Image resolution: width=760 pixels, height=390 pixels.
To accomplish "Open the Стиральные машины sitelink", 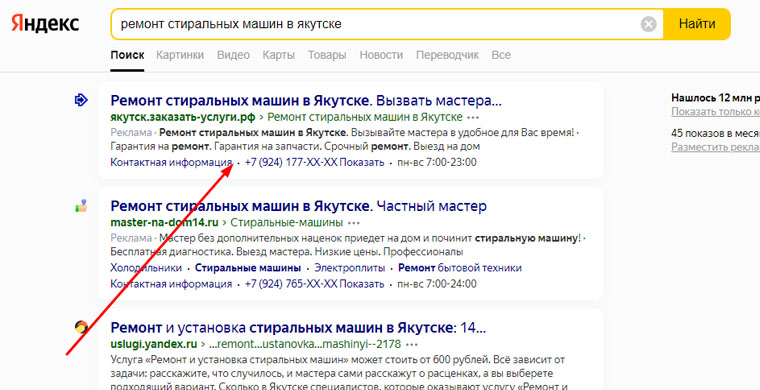I will coord(248,268).
